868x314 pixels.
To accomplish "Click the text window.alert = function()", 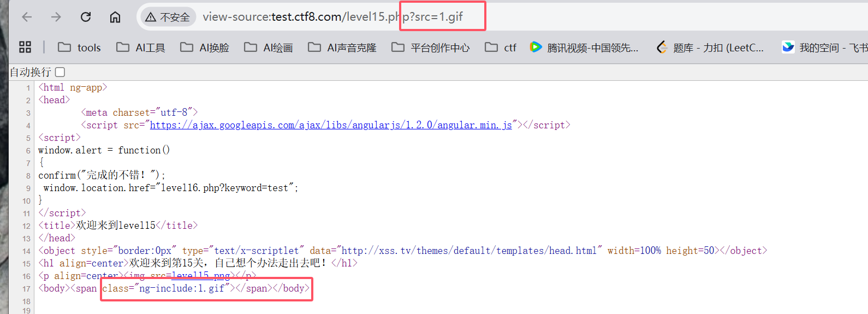I will coord(104,150).
